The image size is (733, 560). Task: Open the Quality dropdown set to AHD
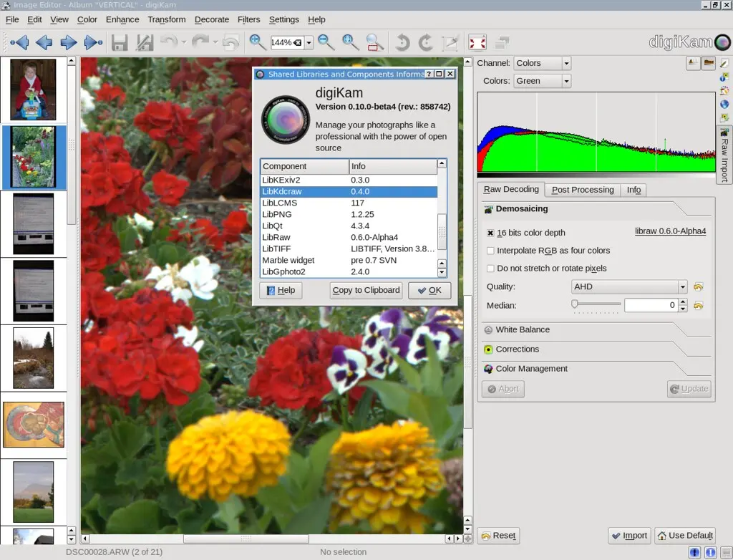tap(628, 286)
